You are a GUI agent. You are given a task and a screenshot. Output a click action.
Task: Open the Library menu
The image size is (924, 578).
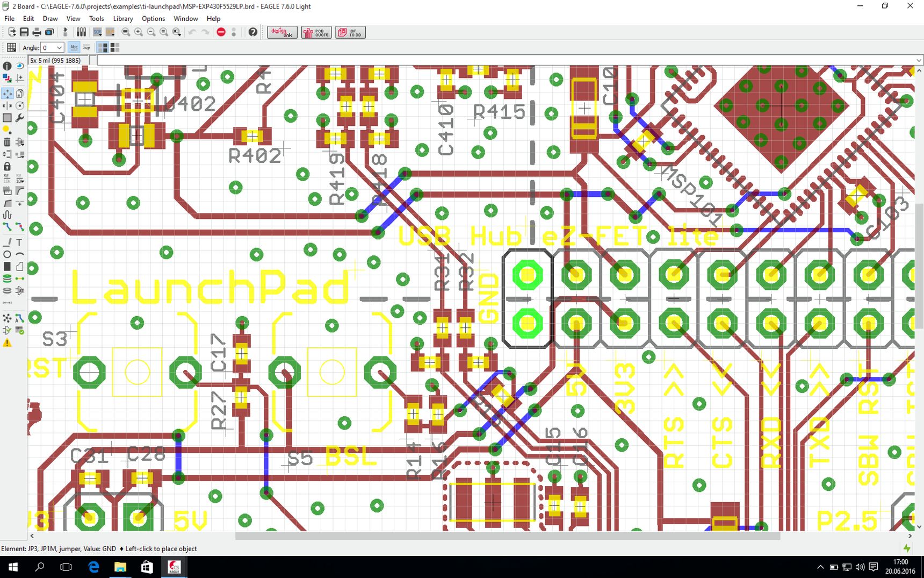(x=123, y=18)
